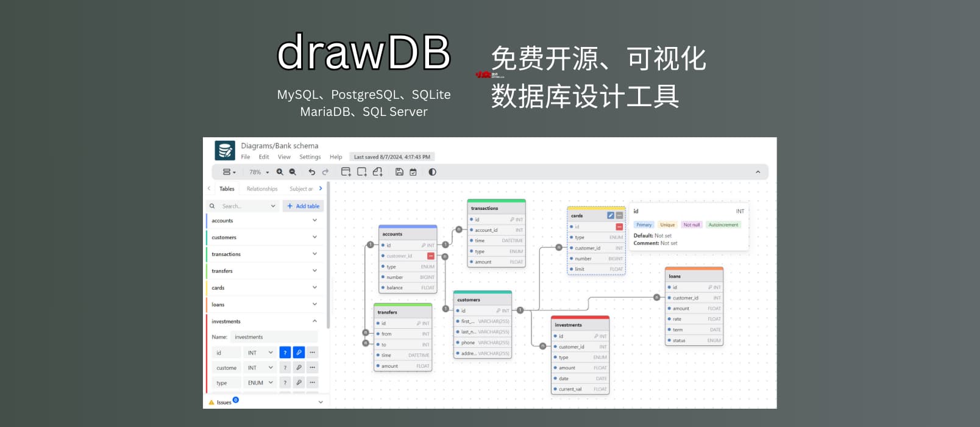
Task: Zoom out with the magnifier minus icon
Action: (x=293, y=172)
